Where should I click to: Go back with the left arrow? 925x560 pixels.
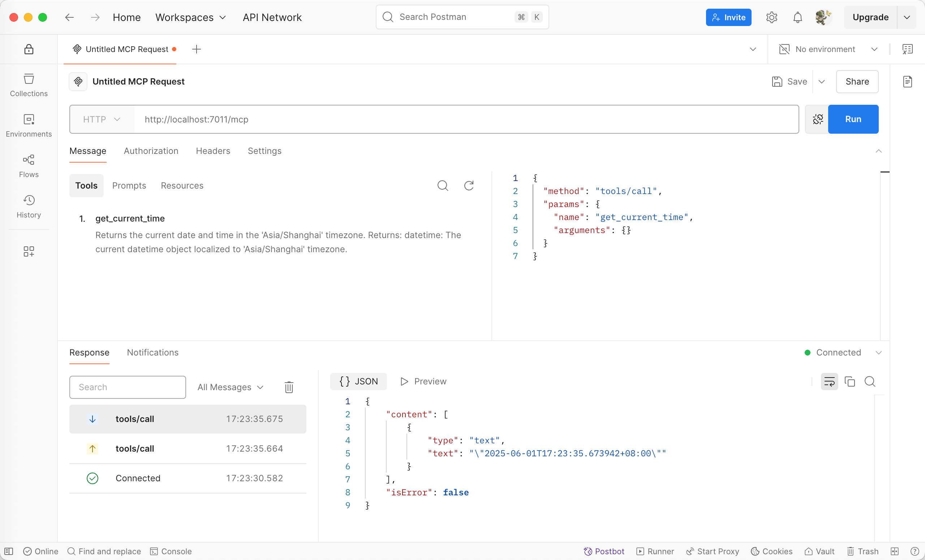pyautogui.click(x=69, y=17)
